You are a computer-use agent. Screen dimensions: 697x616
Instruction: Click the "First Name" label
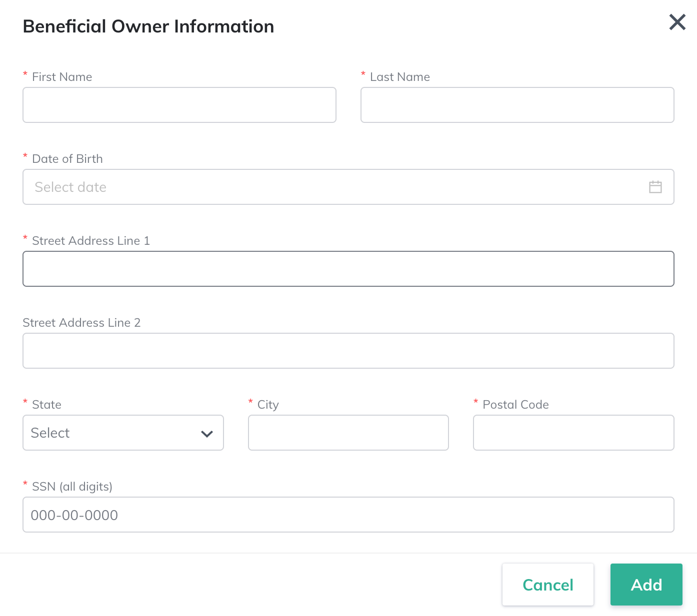tap(62, 77)
